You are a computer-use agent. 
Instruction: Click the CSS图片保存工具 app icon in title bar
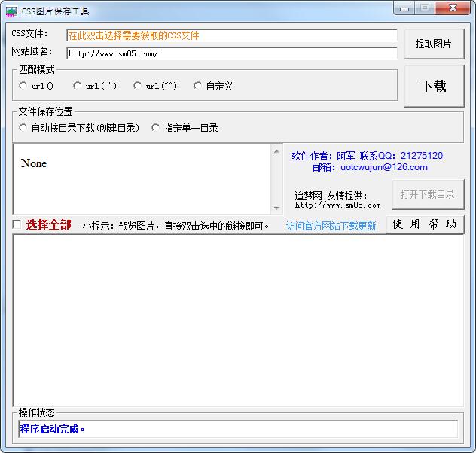point(11,11)
